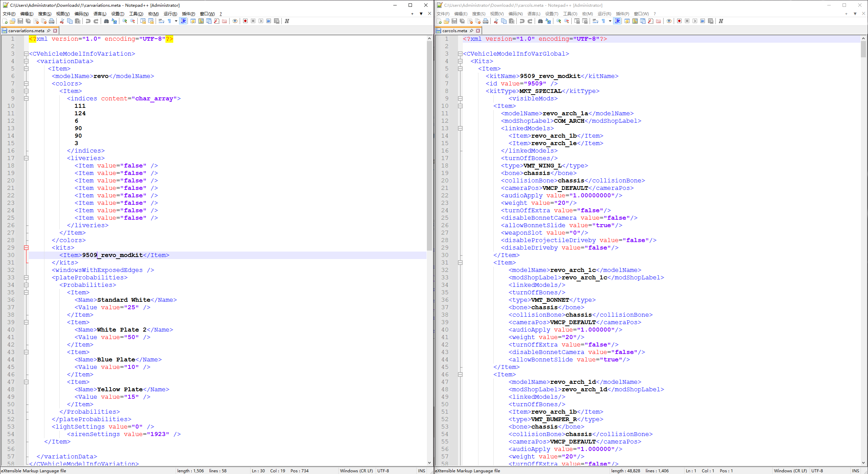The height and width of the screenshot is (474, 868).
Task: Toggle synchronized horizontal scrolling in carvariations window
Action: (x=151, y=21)
